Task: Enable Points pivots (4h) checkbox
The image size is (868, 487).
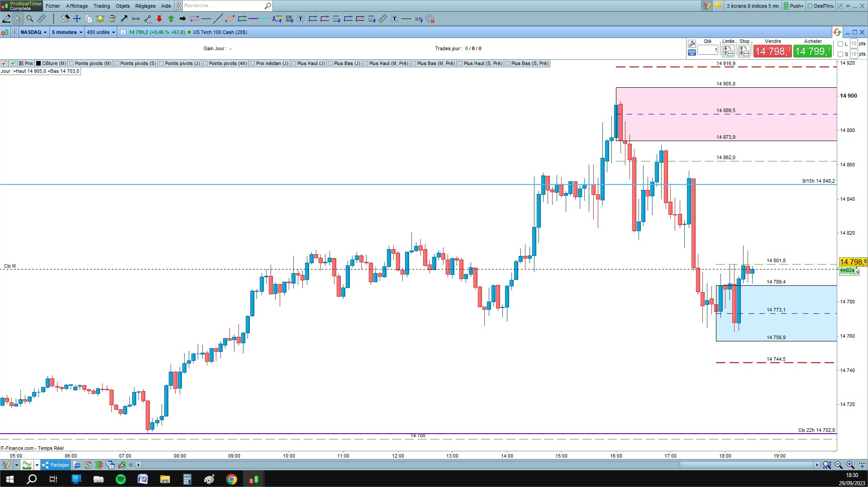Action: [x=205, y=63]
